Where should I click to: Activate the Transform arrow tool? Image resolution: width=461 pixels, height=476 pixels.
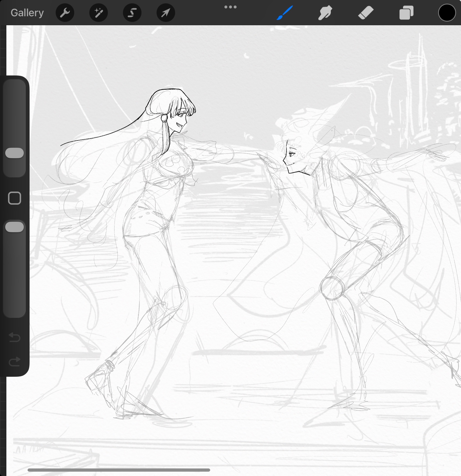[x=166, y=13]
